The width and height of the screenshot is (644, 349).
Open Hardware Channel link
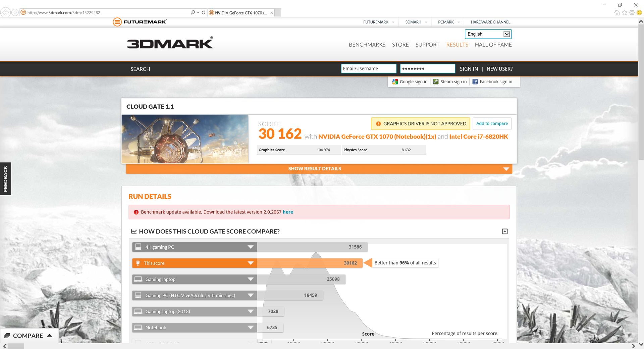click(x=490, y=22)
